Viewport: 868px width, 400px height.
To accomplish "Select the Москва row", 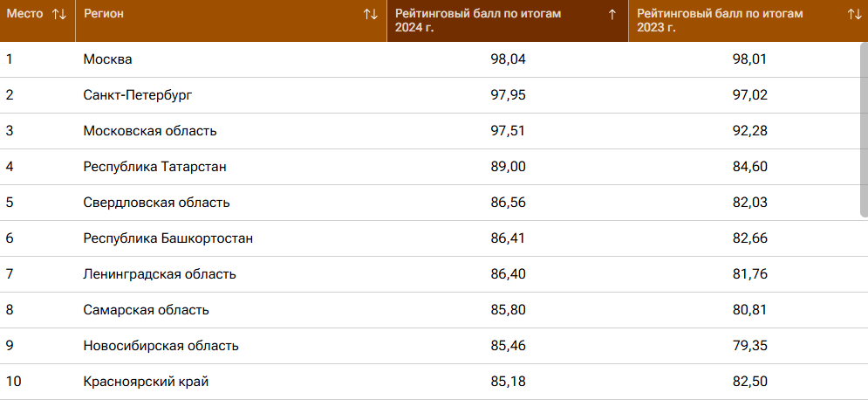I will pyautogui.click(x=108, y=59).
